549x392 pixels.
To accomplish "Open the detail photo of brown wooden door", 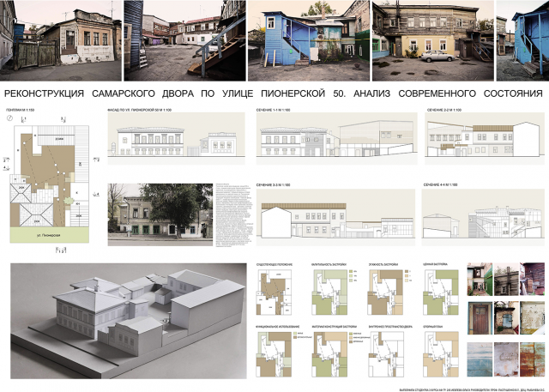I will [480, 318].
